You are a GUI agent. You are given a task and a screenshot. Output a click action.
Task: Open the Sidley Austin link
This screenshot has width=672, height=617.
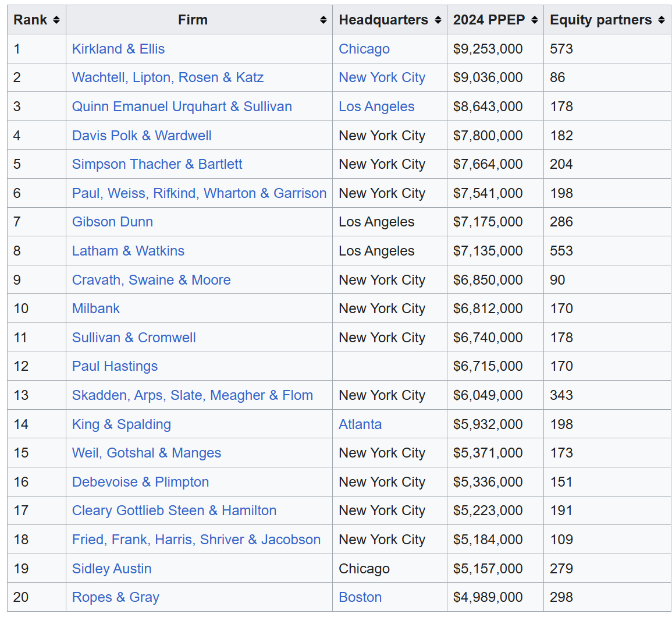click(x=112, y=569)
